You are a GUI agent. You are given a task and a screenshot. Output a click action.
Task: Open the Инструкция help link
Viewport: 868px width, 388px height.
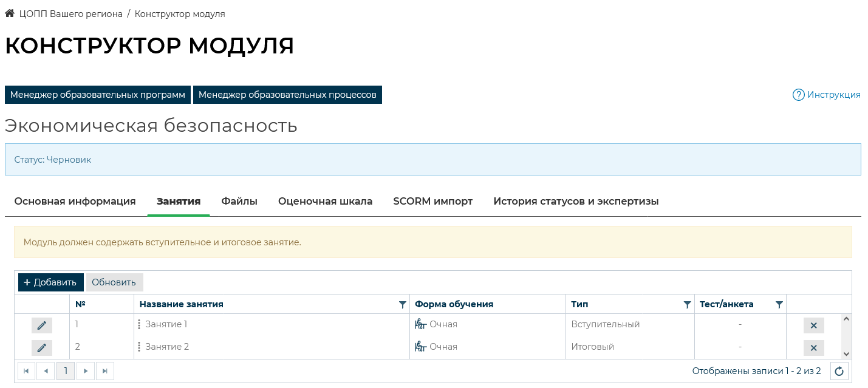tap(827, 95)
